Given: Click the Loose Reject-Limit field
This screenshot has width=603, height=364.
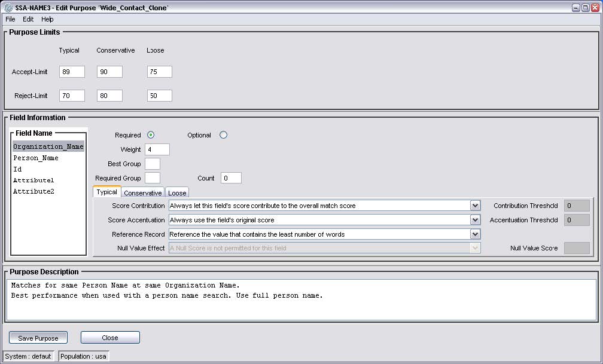Looking at the screenshot, I should coord(159,96).
